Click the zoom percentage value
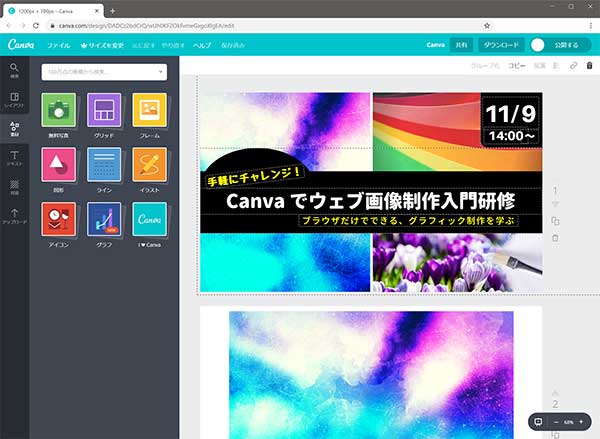 coord(569,422)
